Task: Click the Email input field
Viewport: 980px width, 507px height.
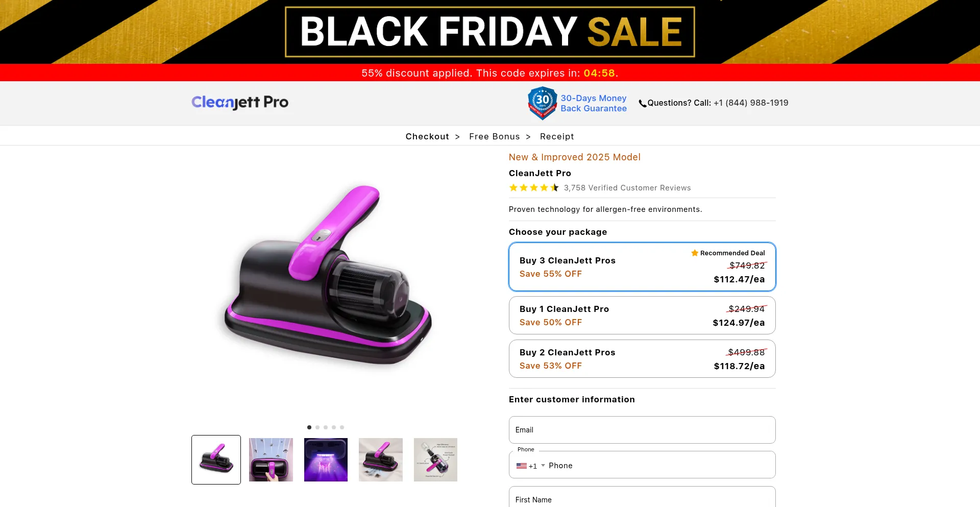Action: pos(642,430)
